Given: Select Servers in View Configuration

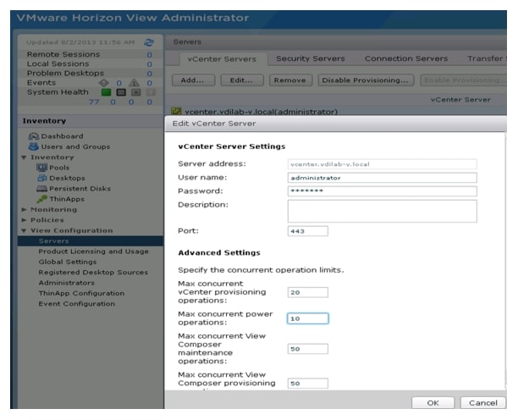Looking at the screenshot, I should (91, 240).
